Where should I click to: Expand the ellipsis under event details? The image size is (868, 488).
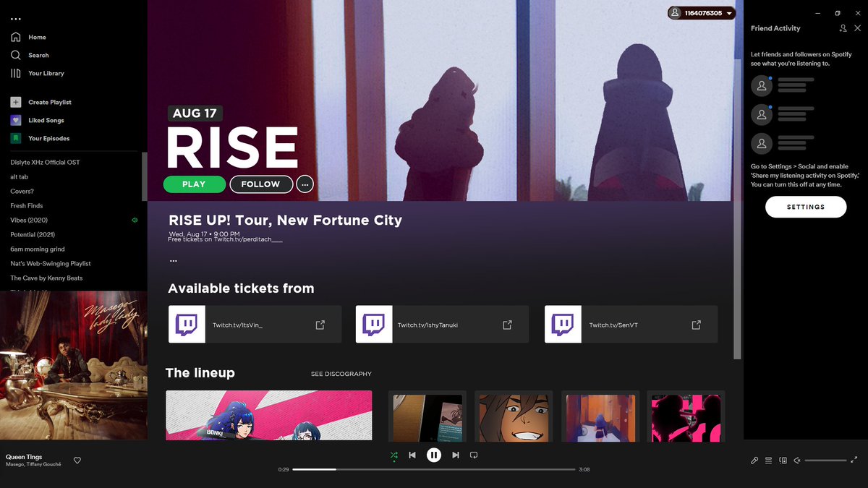point(173,260)
